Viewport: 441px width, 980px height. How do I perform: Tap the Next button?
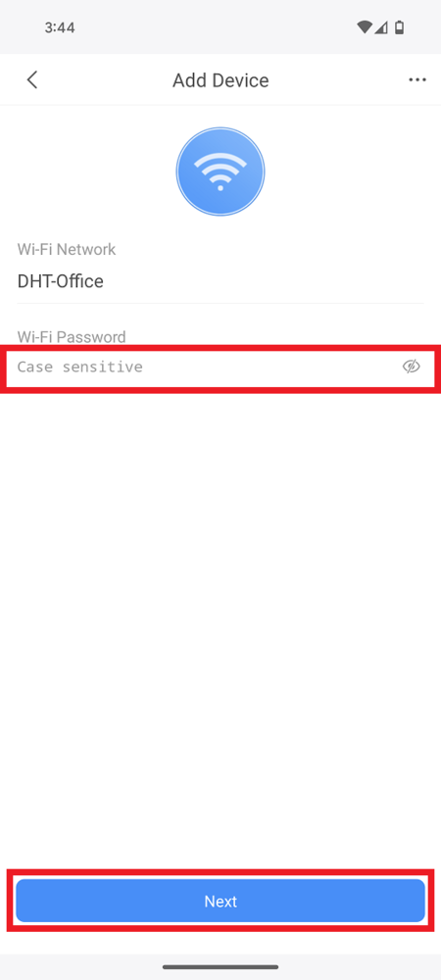[x=220, y=901]
